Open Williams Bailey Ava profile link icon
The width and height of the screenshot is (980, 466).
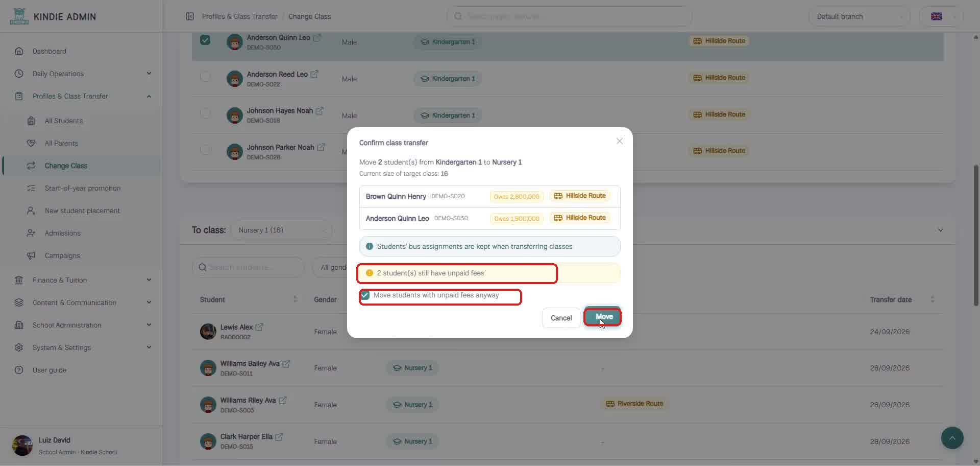tap(286, 363)
